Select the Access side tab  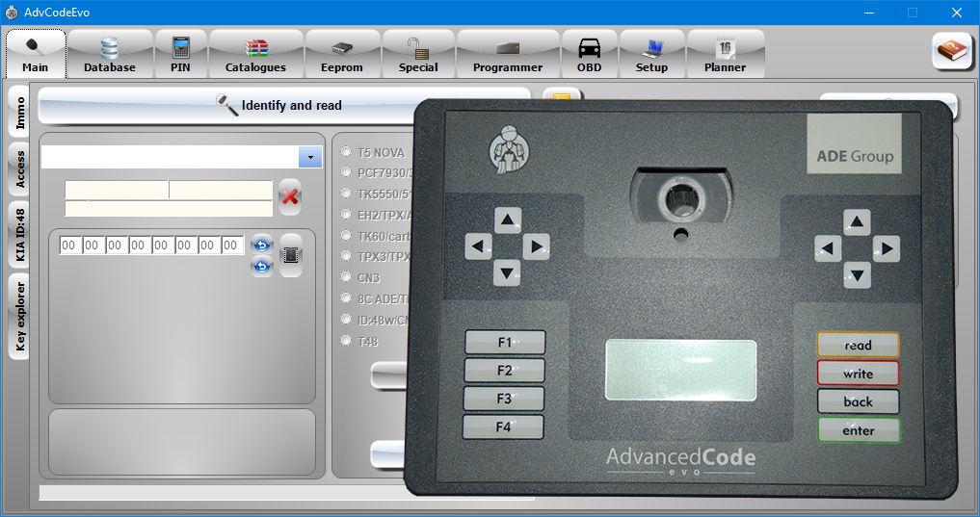(x=19, y=169)
